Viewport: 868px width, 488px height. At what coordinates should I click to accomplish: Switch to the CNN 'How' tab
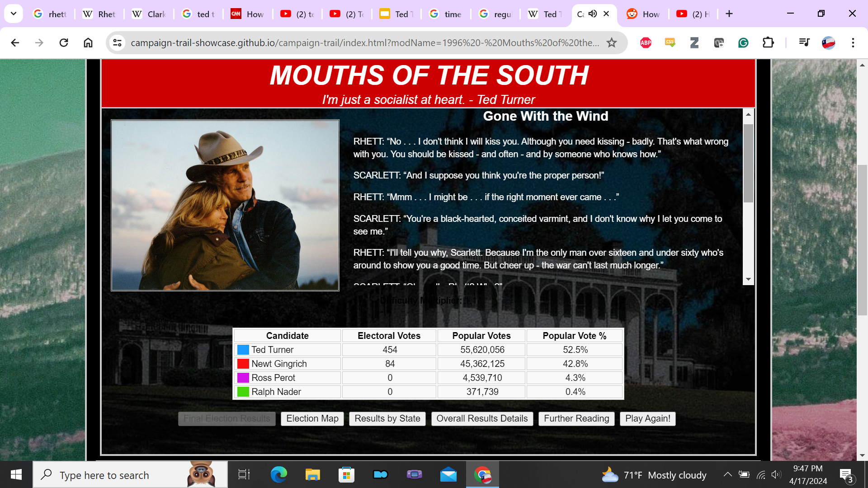click(x=248, y=14)
